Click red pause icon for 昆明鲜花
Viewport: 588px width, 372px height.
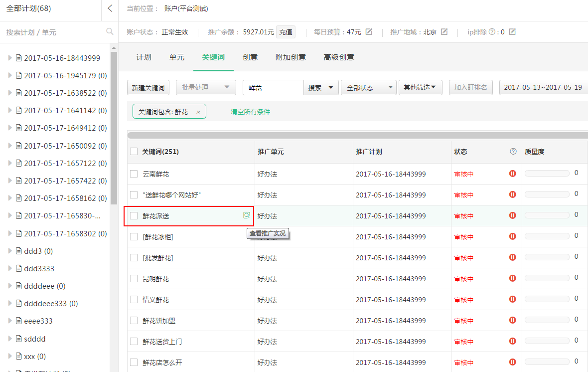(x=512, y=278)
